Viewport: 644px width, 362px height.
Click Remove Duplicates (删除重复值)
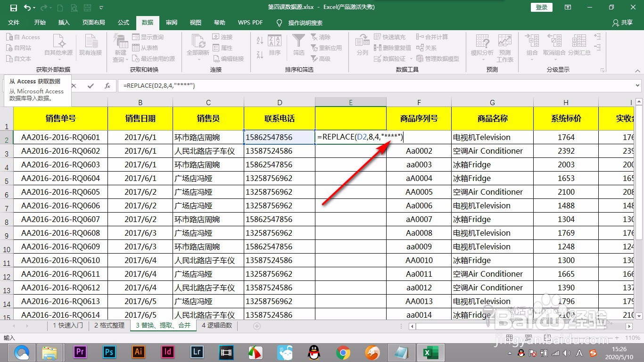392,48
